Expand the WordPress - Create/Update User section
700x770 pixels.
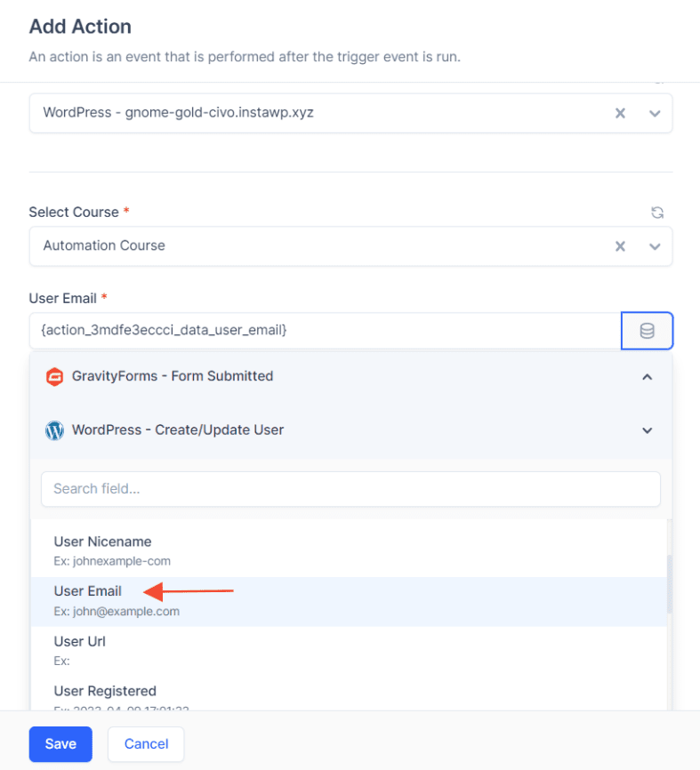647,430
